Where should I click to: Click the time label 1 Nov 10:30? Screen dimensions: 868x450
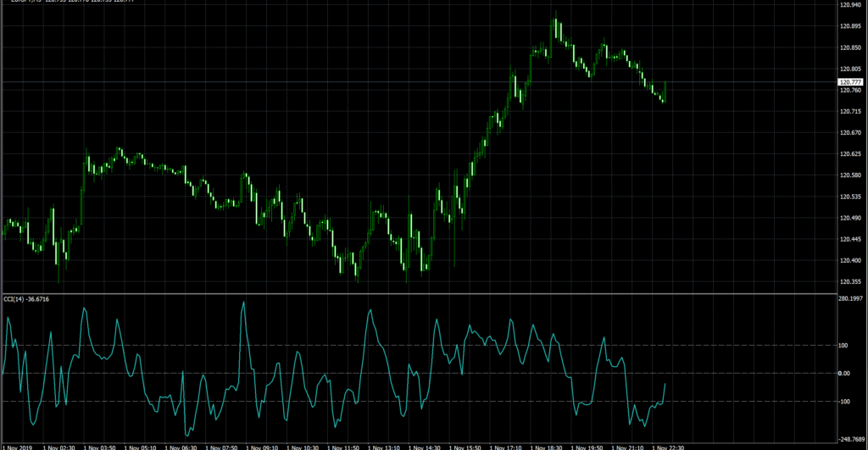coord(303,447)
